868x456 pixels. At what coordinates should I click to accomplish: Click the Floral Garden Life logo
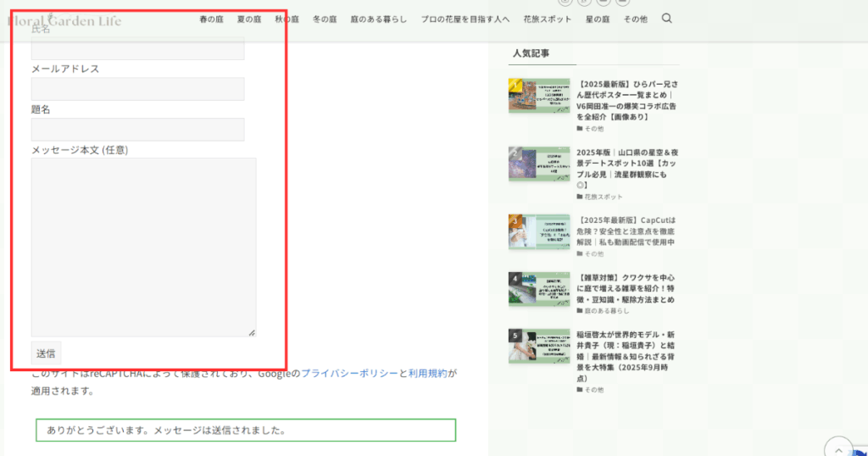click(64, 21)
